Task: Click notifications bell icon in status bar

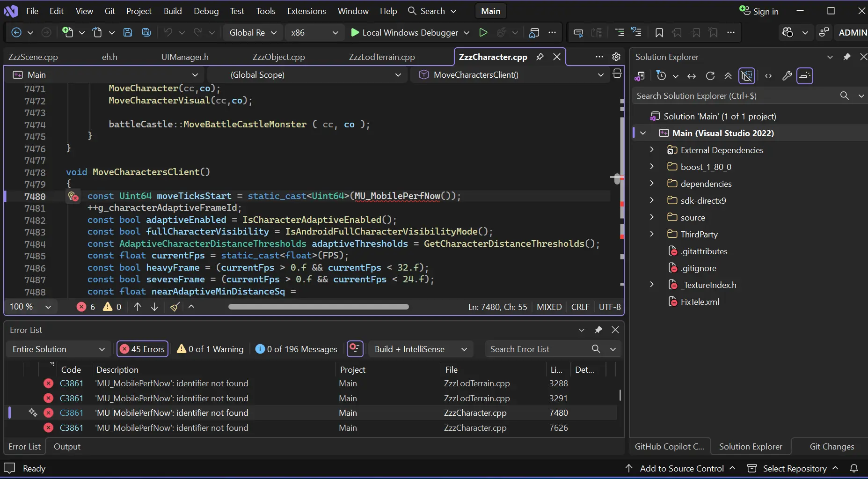Action: click(x=854, y=468)
